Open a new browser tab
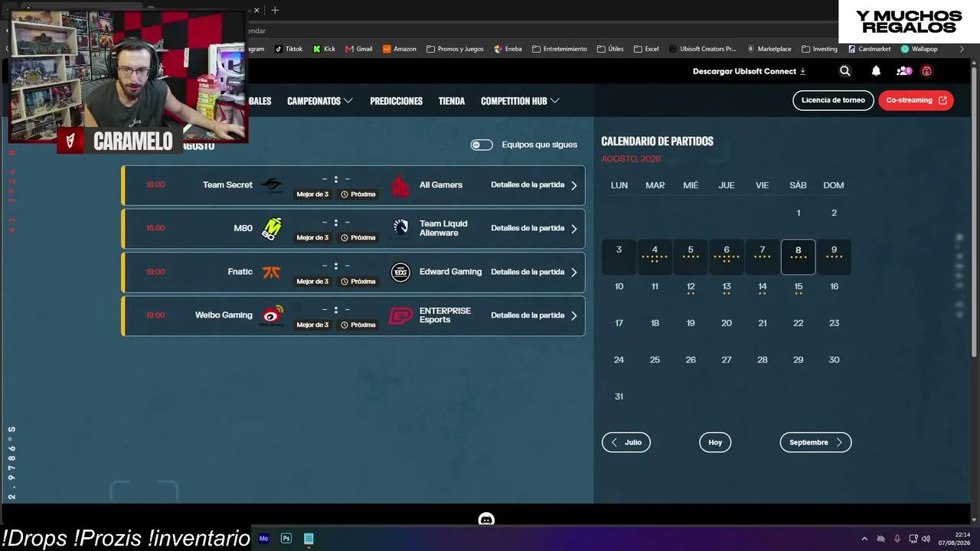Image resolution: width=980 pixels, height=551 pixels. [x=275, y=10]
